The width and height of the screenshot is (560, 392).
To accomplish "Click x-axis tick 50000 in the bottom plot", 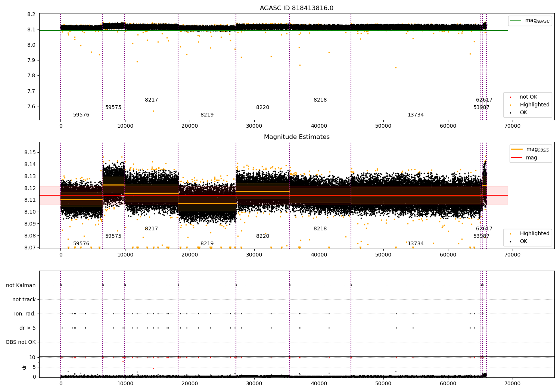I will pyautogui.click(x=383, y=383).
